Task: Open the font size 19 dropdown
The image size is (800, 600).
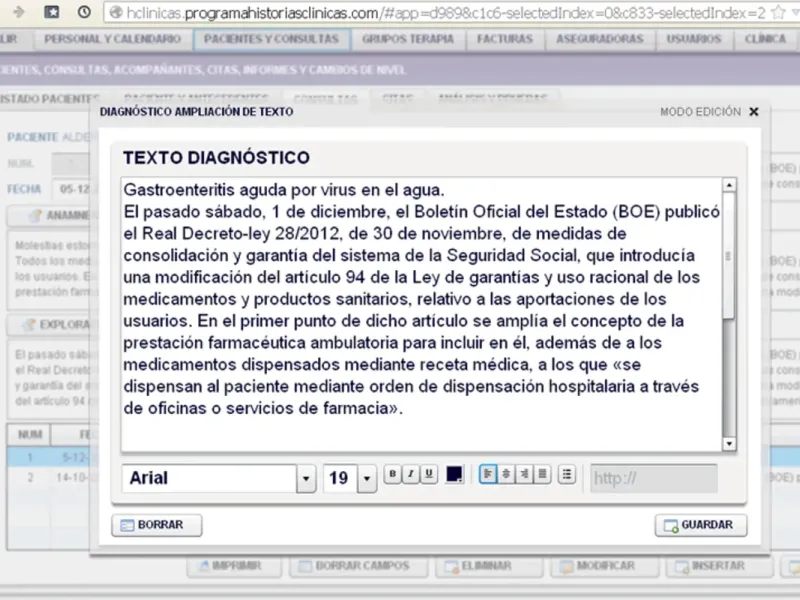Action: tap(366, 479)
